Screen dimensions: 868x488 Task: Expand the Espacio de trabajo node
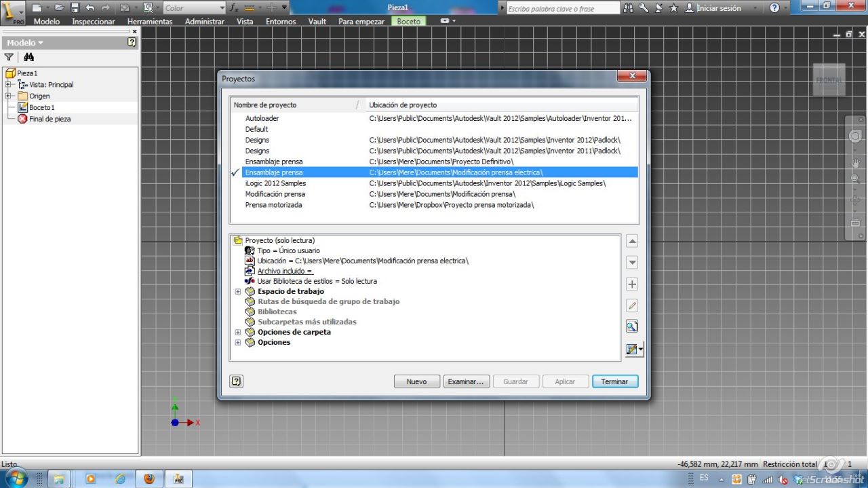238,292
